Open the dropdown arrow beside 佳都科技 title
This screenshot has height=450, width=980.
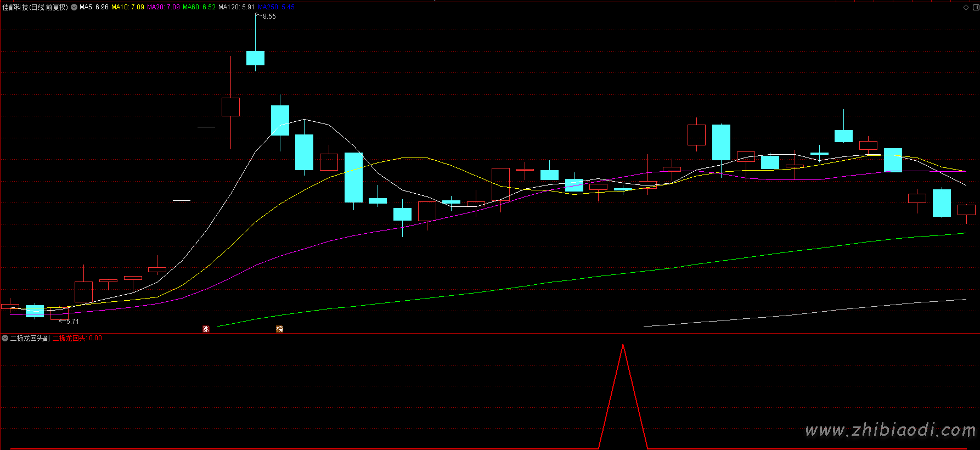[74, 7]
